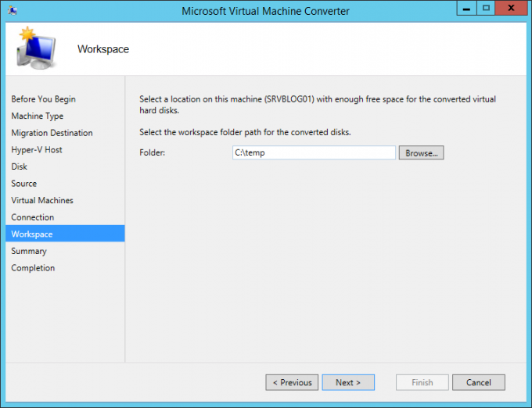Open the Migration Destination step
This screenshot has height=408, width=532.
click(52, 133)
